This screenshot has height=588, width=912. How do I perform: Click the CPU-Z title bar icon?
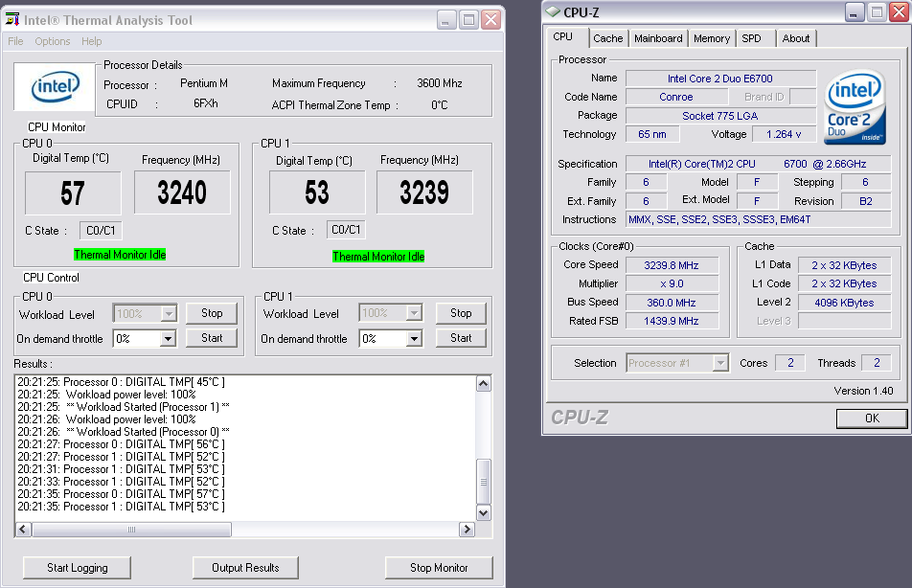coord(553,11)
